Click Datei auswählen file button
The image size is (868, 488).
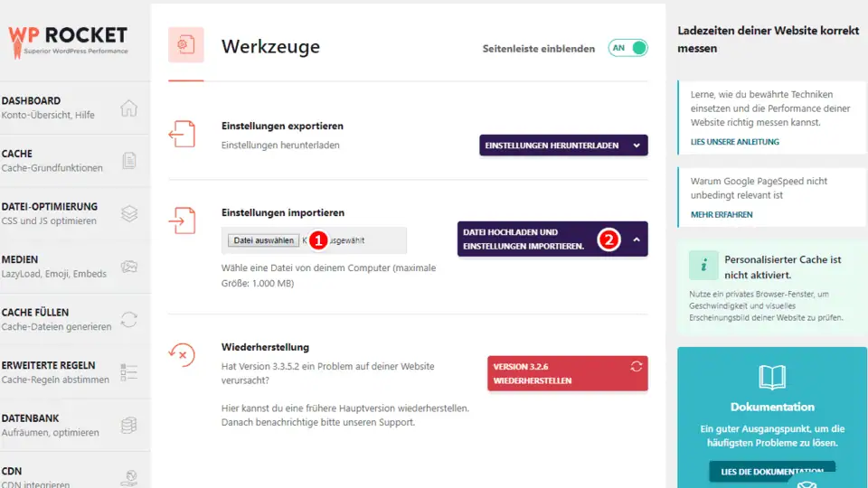[x=263, y=240]
